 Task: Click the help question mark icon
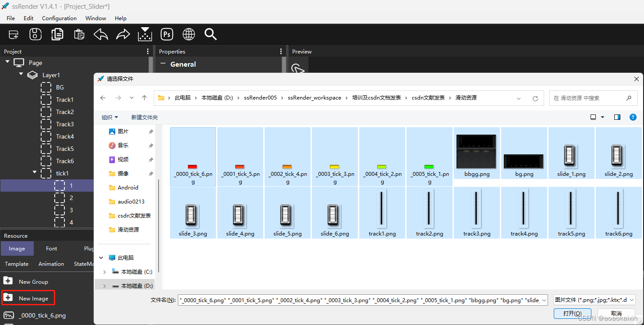click(633, 117)
